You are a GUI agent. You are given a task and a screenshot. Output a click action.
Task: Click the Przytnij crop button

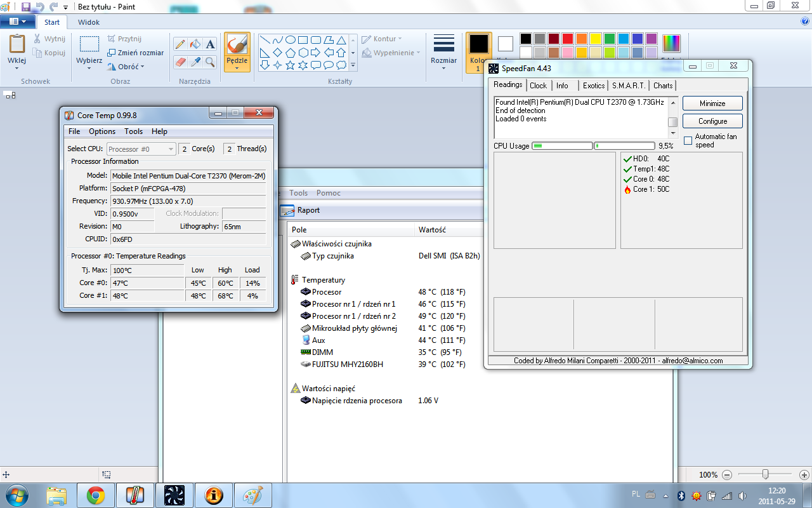(x=124, y=39)
